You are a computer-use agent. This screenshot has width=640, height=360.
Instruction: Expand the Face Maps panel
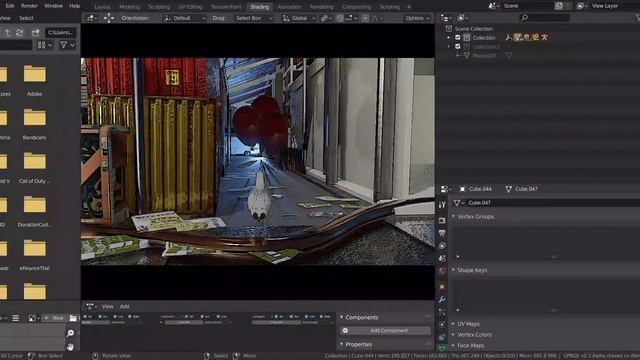point(453,345)
